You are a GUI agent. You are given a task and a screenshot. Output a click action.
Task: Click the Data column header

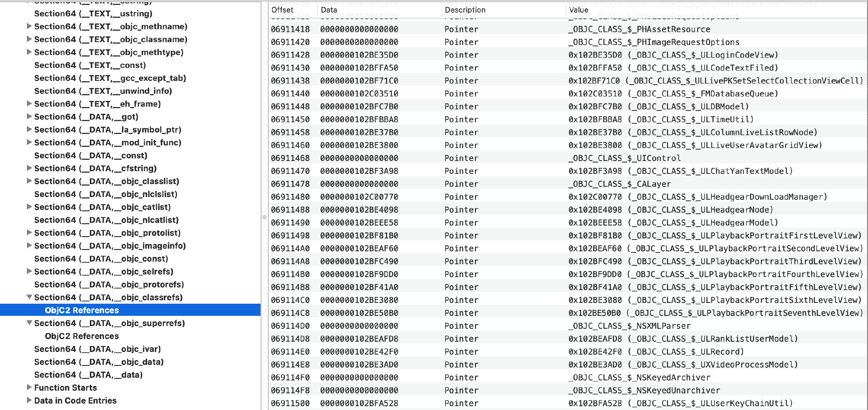[x=329, y=10]
